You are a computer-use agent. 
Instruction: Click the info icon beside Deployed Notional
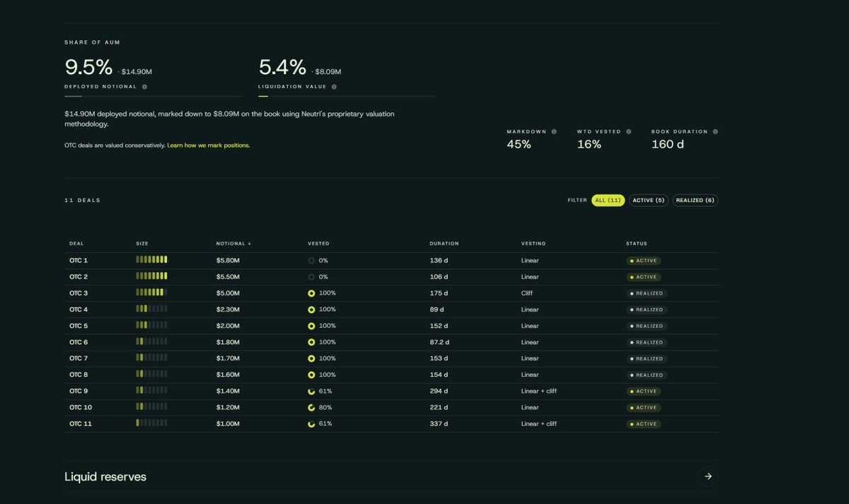coord(144,87)
